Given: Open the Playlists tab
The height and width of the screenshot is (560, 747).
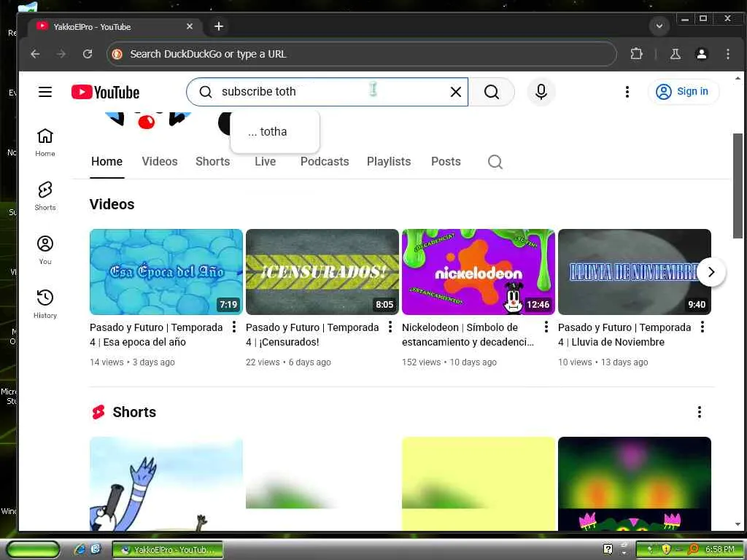Looking at the screenshot, I should pyautogui.click(x=389, y=161).
